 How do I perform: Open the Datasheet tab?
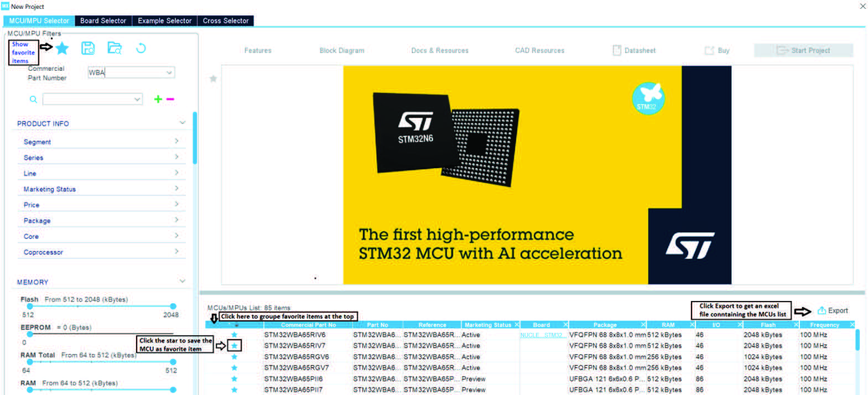(634, 50)
